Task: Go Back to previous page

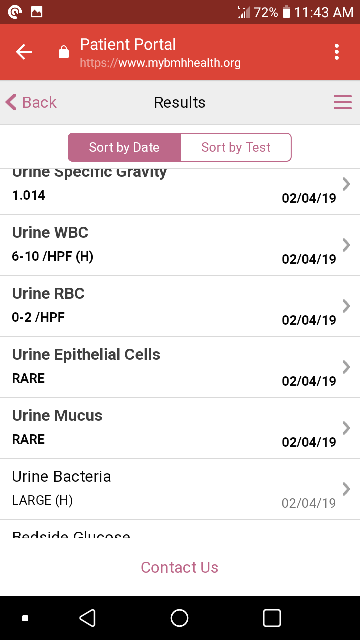Action: click(31, 102)
